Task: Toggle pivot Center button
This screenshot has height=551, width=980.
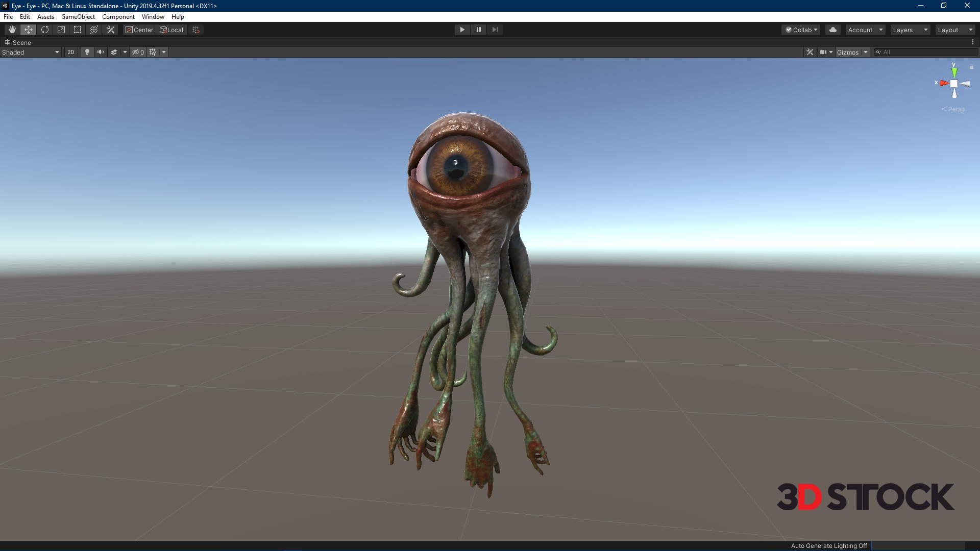Action: click(x=139, y=30)
